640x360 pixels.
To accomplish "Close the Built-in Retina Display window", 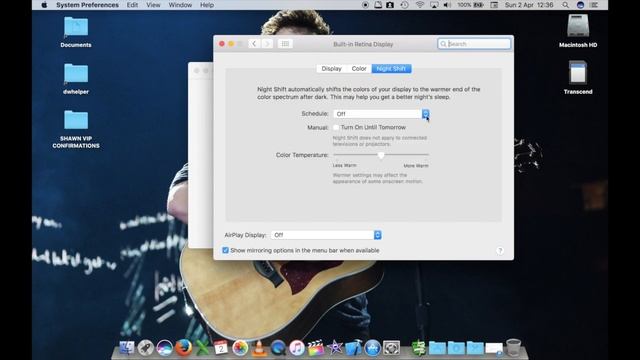I will pyautogui.click(x=222, y=44).
